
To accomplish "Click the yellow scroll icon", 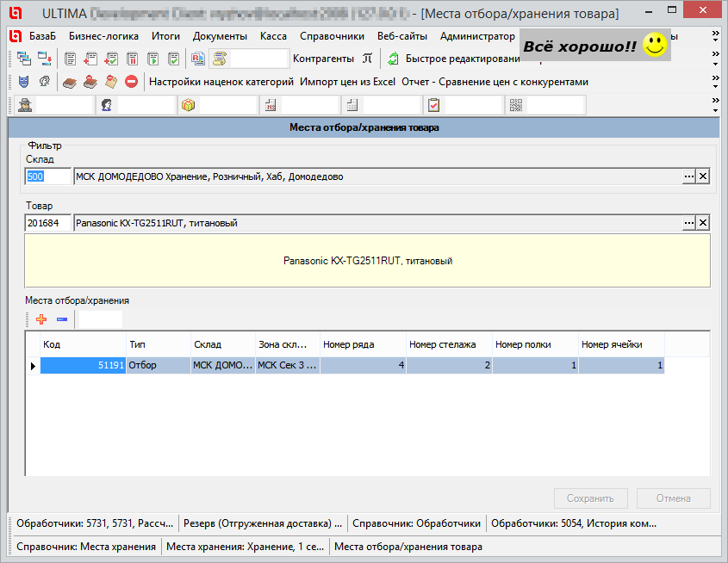I will point(220,59).
